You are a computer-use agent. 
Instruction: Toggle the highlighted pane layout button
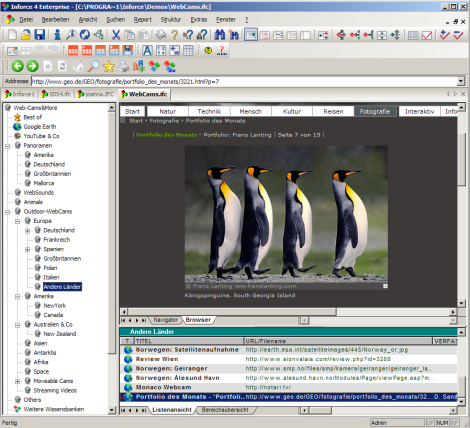(x=251, y=35)
